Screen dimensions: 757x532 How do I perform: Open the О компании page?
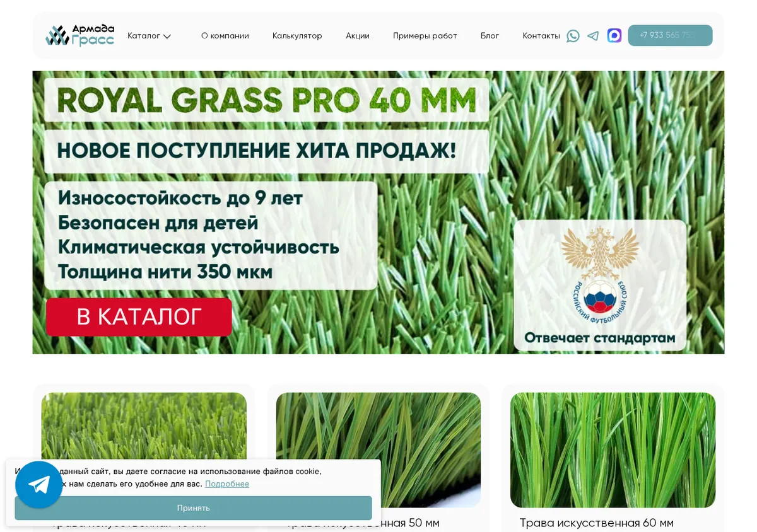tap(225, 36)
